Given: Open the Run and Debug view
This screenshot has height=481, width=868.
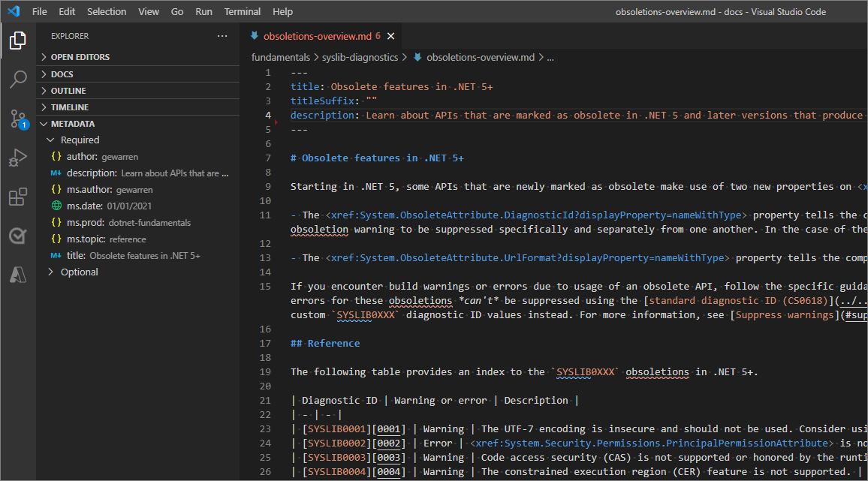Looking at the screenshot, I should [x=18, y=158].
